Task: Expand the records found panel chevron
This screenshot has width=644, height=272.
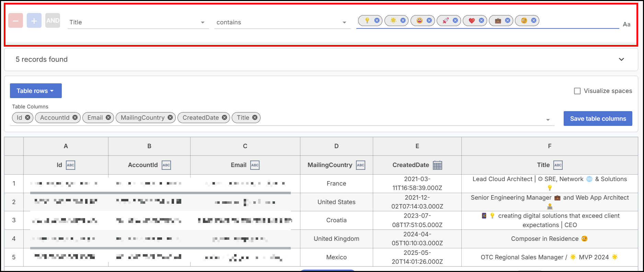Action: (x=621, y=59)
